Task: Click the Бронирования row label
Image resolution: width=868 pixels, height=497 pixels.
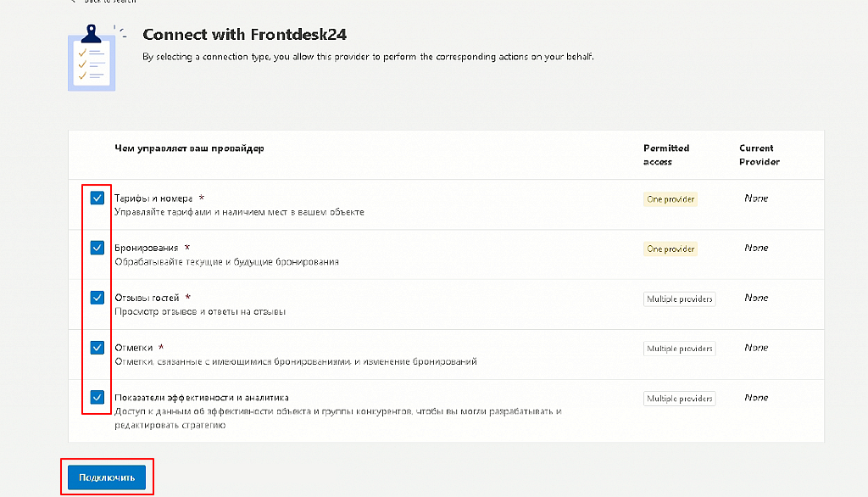Action: (146, 248)
